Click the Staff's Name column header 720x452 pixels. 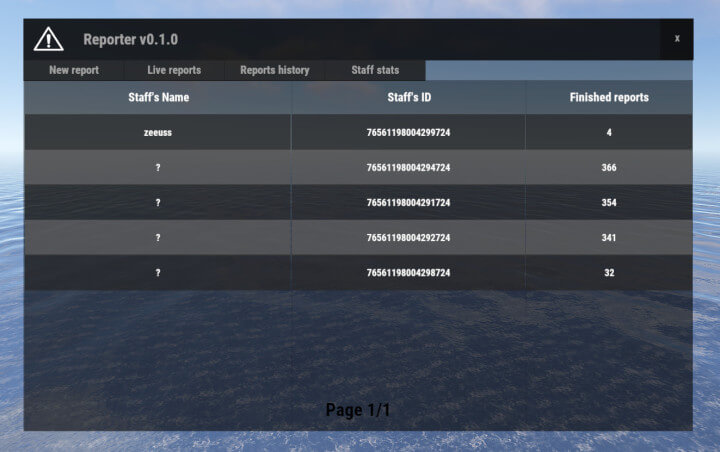157,97
